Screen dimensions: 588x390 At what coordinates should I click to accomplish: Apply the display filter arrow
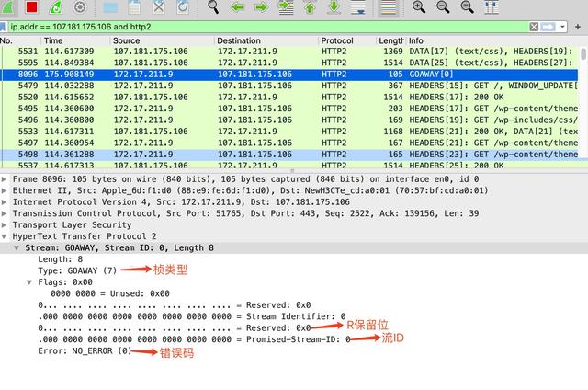coord(548,27)
